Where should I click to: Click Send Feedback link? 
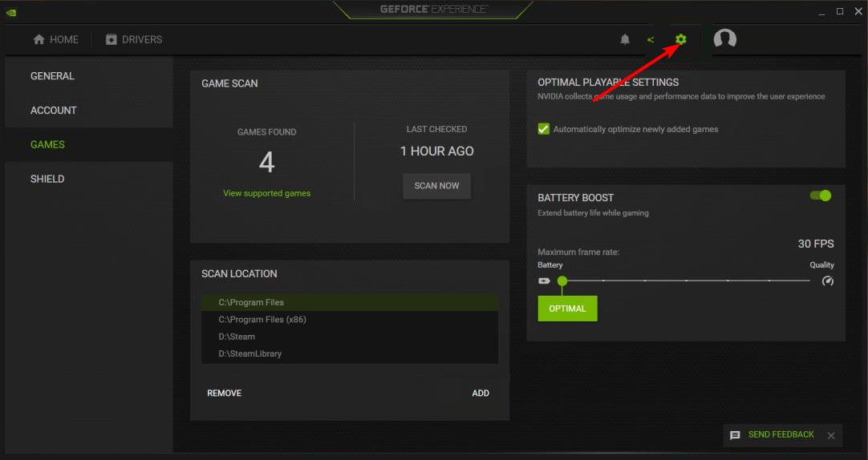tap(781, 434)
